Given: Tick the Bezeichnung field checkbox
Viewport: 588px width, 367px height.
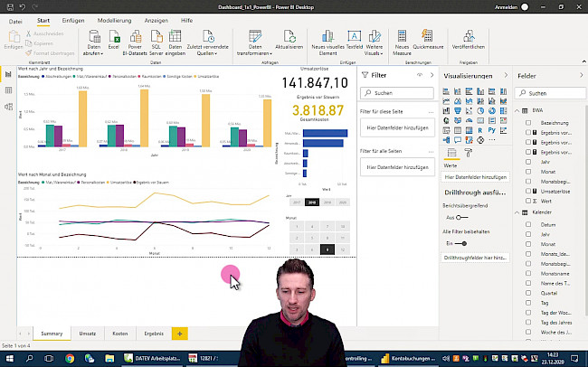Looking at the screenshot, I should [529, 121].
